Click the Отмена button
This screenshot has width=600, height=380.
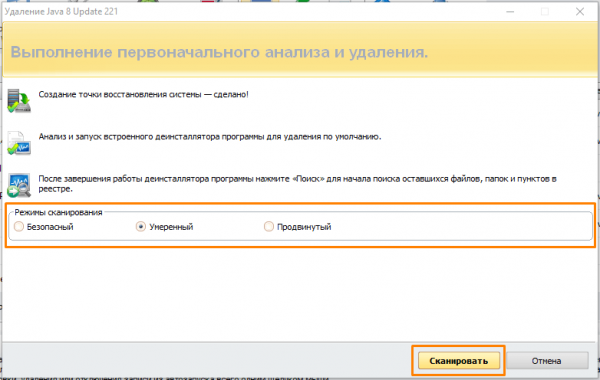(x=547, y=360)
